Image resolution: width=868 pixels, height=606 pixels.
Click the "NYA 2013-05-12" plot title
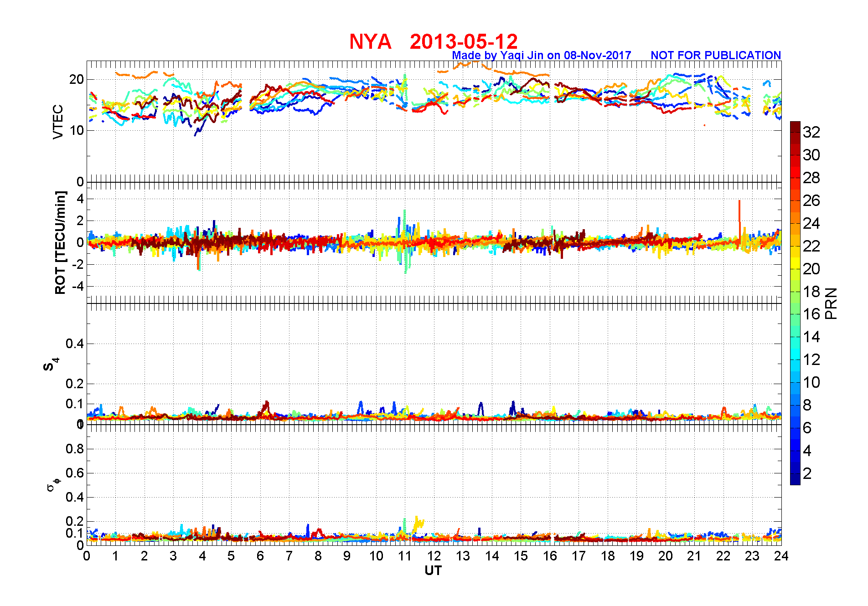point(434,41)
